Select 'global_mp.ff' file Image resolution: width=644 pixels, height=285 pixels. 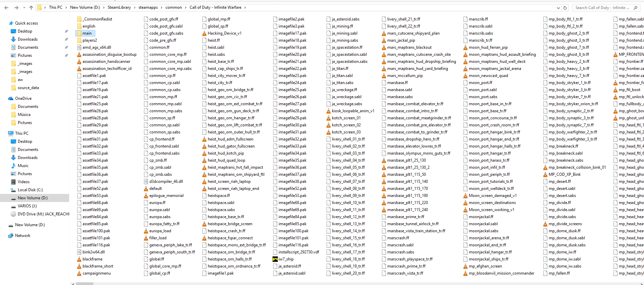tap(219, 19)
